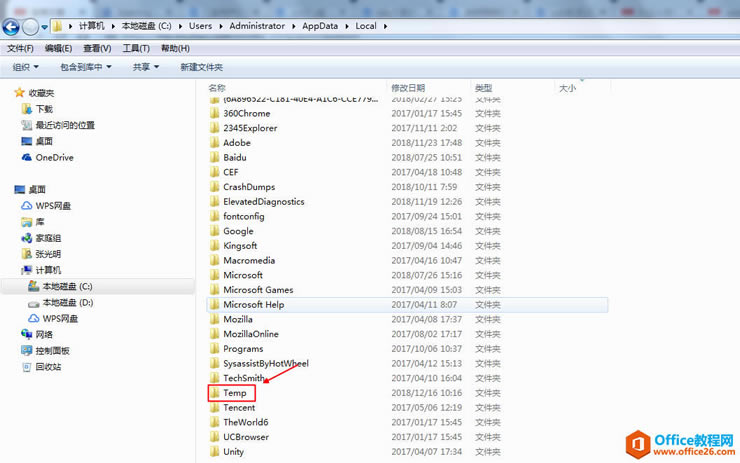Sort by the 类型 column header
The image size is (740, 463).
tap(484, 88)
